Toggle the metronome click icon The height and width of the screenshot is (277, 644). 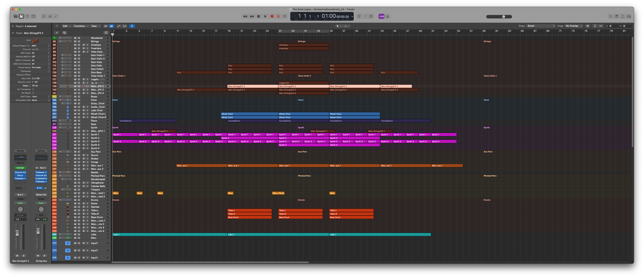click(387, 16)
